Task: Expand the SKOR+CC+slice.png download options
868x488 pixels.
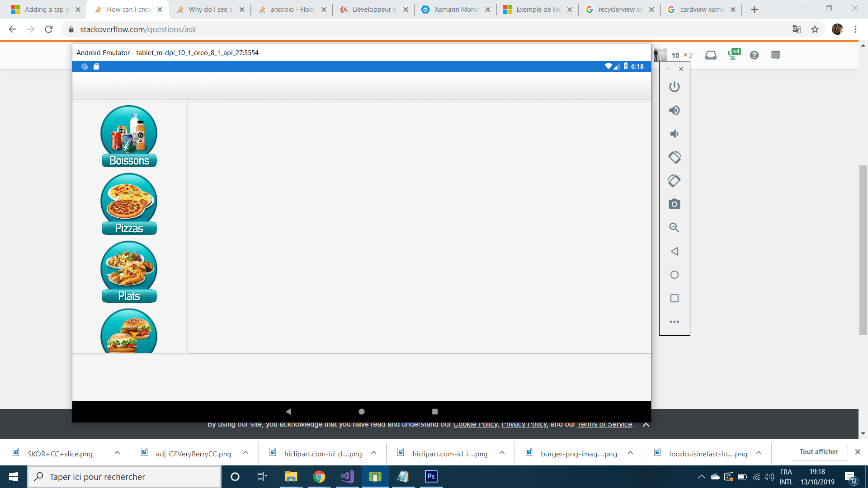Action: point(117,453)
